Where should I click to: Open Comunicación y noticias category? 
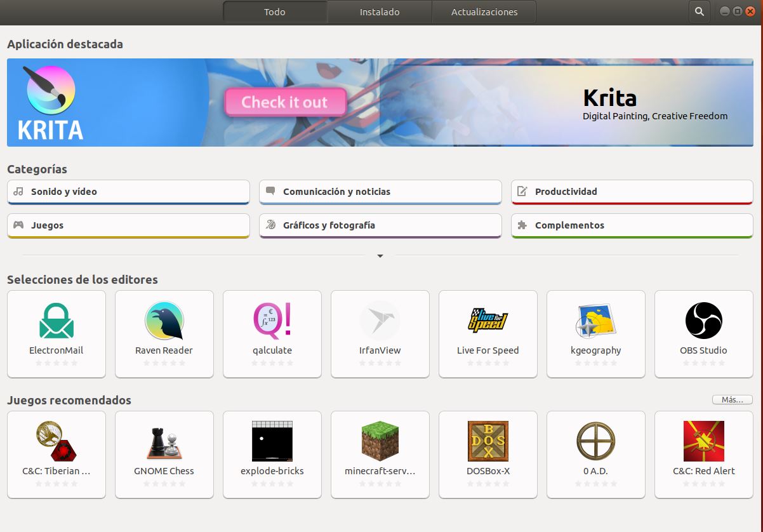pyautogui.click(x=380, y=192)
